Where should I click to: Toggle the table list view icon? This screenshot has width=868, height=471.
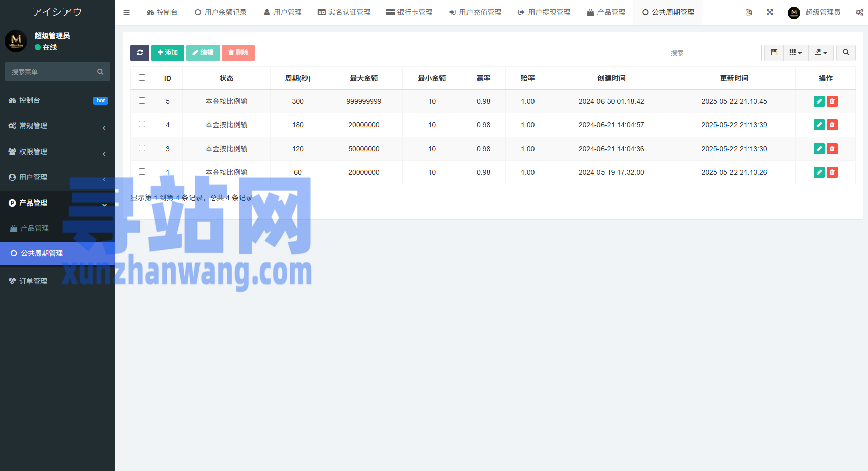774,53
